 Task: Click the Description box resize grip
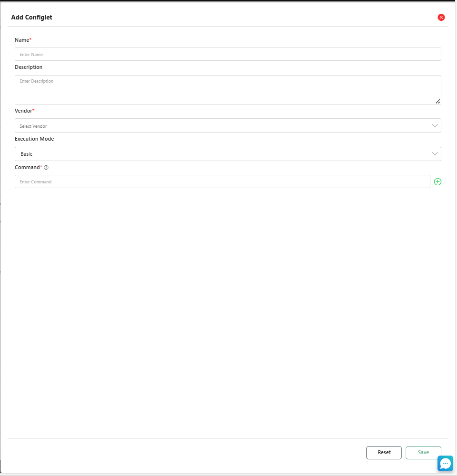438,101
